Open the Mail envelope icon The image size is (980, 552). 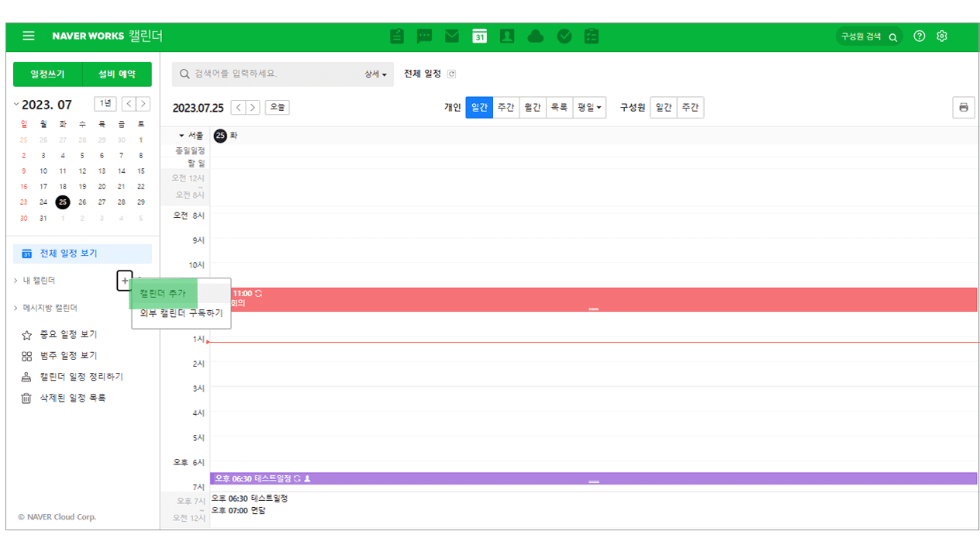(452, 36)
